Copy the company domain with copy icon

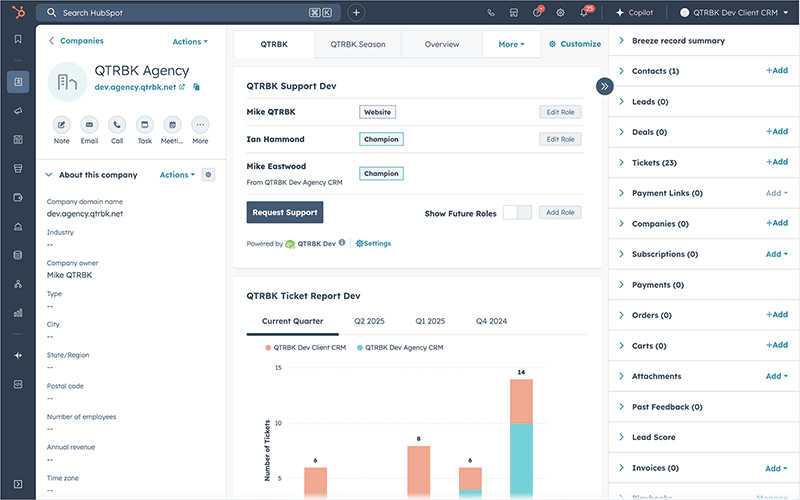pyautogui.click(x=196, y=88)
